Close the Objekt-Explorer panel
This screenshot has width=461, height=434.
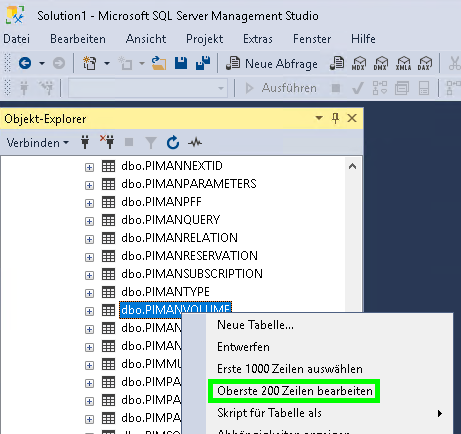pyautogui.click(x=352, y=118)
